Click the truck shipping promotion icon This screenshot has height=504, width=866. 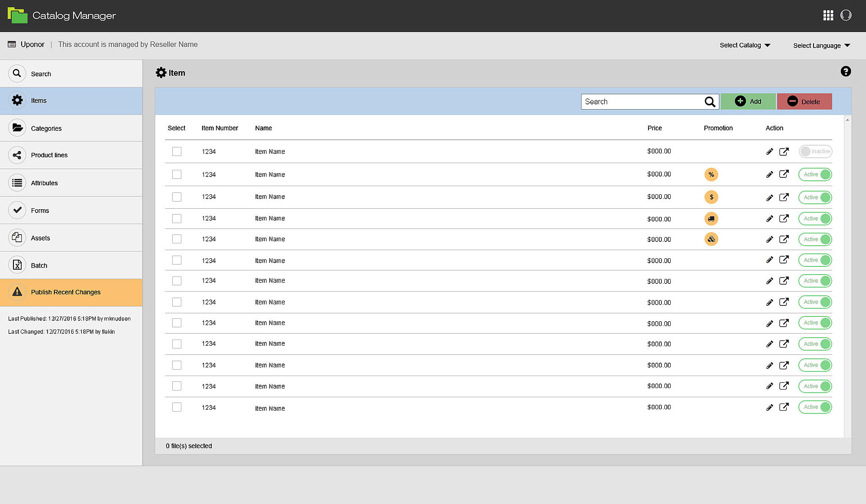pyautogui.click(x=711, y=219)
